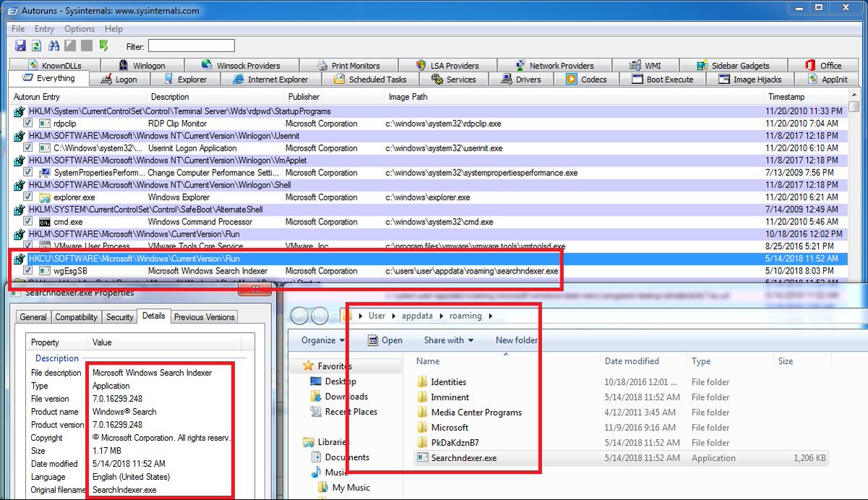Open the Winsock Providers tab

(242, 65)
